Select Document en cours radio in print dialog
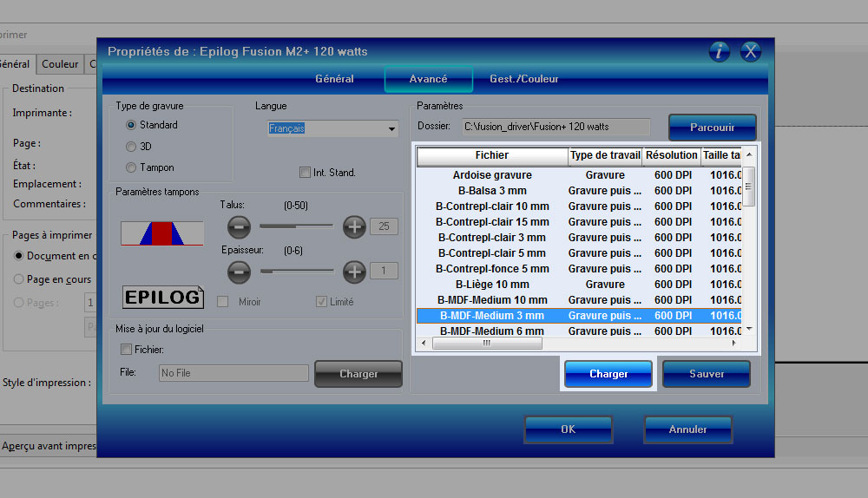The image size is (868, 498). [x=19, y=256]
